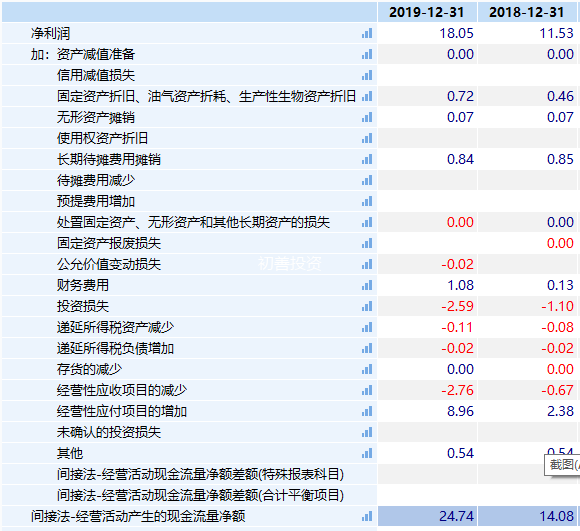Select 2019 投资损失 value -2.59

tap(457, 306)
